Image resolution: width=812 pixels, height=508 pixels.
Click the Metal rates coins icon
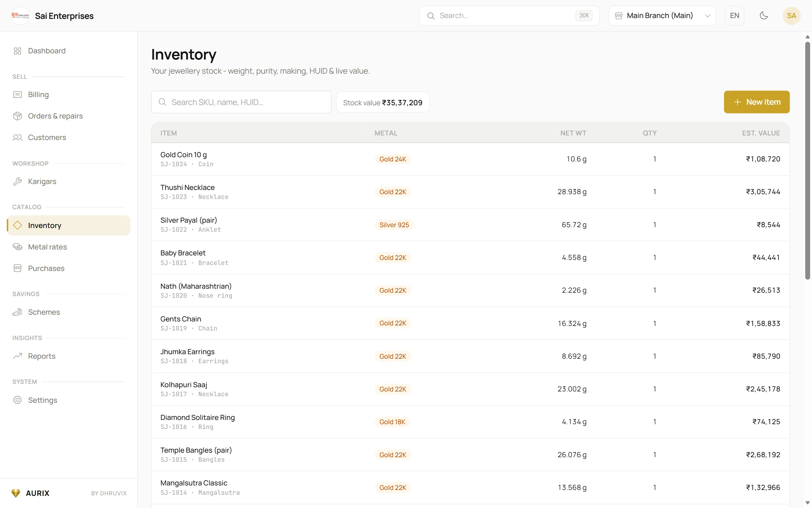click(17, 247)
